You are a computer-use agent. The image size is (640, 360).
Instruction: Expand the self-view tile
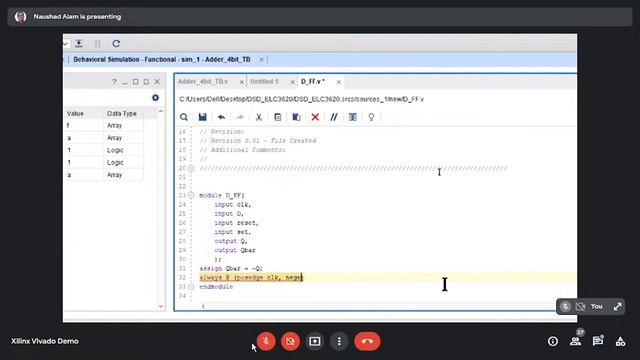tap(618, 307)
